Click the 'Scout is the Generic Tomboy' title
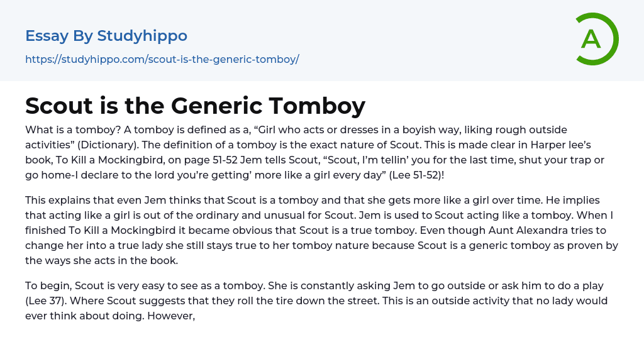Image resolution: width=644 pixels, height=359 pixels. [195, 106]
